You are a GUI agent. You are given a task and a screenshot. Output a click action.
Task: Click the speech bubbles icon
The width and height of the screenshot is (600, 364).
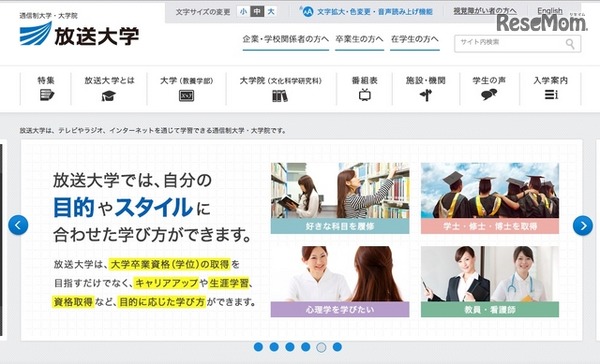489,95
